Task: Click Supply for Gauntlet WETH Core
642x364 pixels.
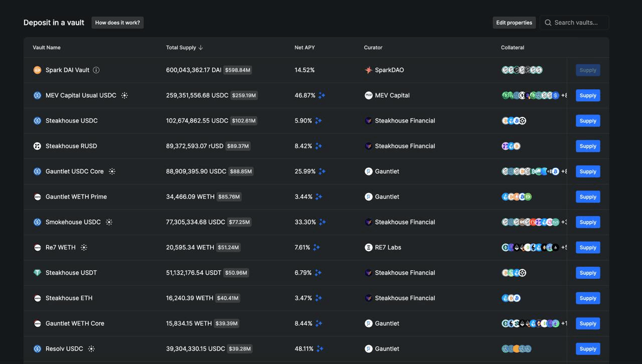Action: click(x=588, y=323)
